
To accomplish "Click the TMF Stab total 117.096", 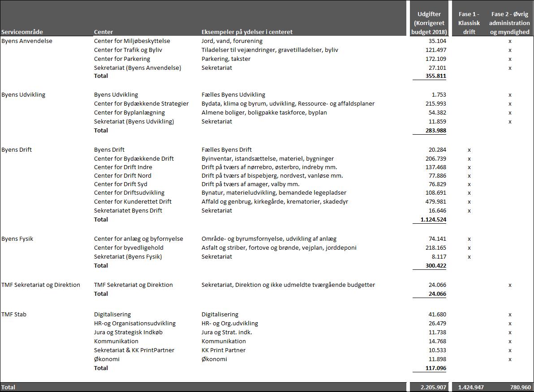I will tap(436, 368).
